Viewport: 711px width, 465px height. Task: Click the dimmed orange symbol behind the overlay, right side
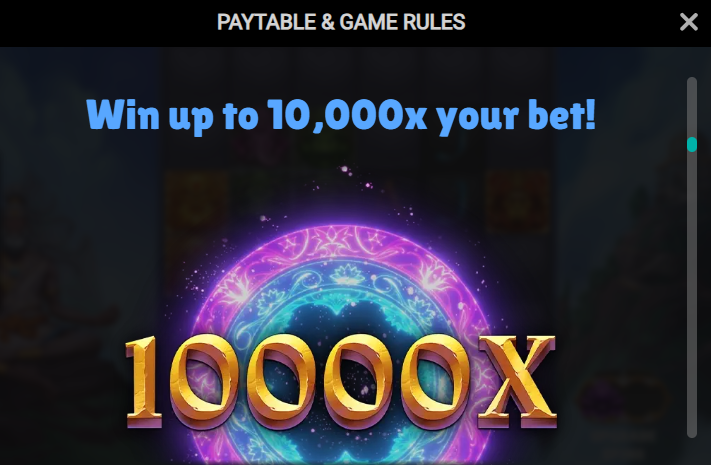coord(517,202)
